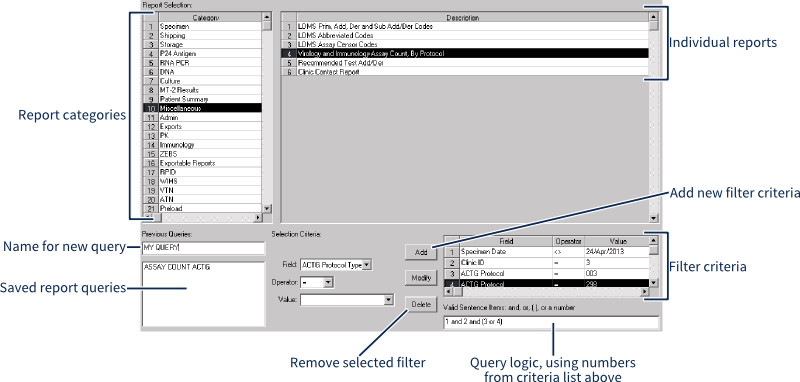This screenshot has width=800, height=382.
Task: Select the Immunology category row
Action: pos(210,145)
